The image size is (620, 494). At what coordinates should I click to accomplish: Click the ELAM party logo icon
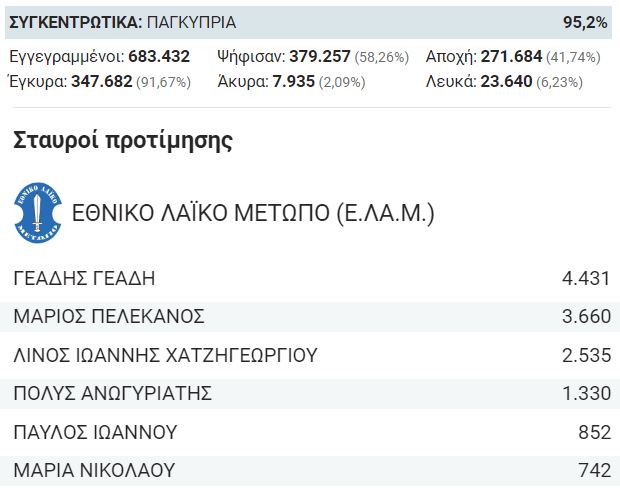pyautogui.click(x=38, y=212)
